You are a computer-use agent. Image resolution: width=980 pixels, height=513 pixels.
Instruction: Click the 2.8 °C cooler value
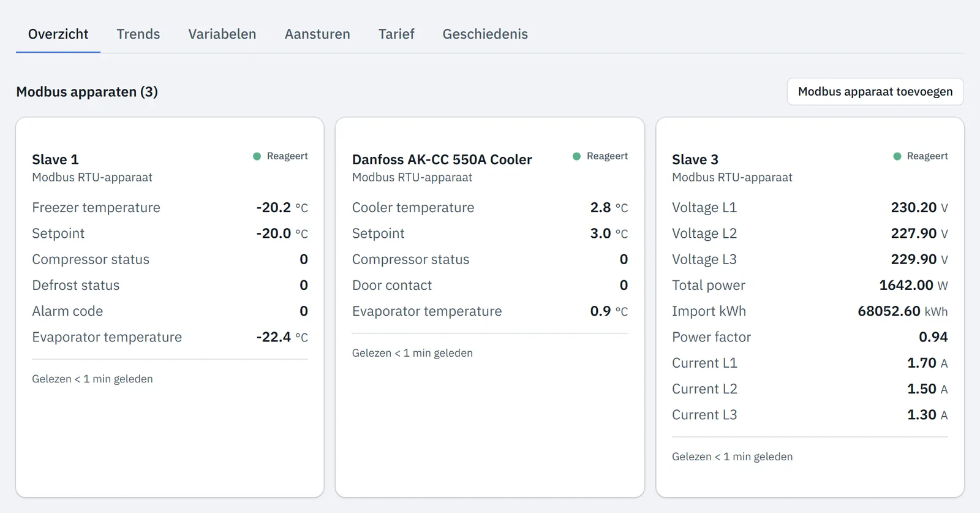pyautogui.click(x=609, y=208)
